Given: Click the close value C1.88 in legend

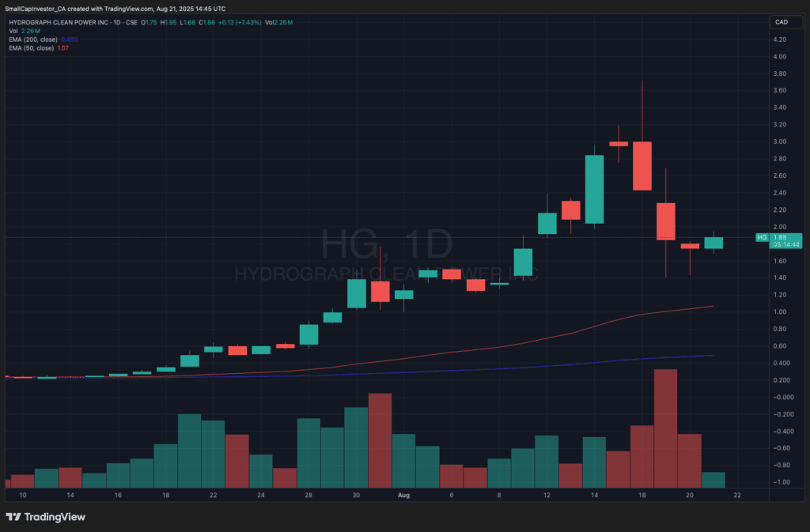Looking at the screenshot, I should click(x=206, y=22).
